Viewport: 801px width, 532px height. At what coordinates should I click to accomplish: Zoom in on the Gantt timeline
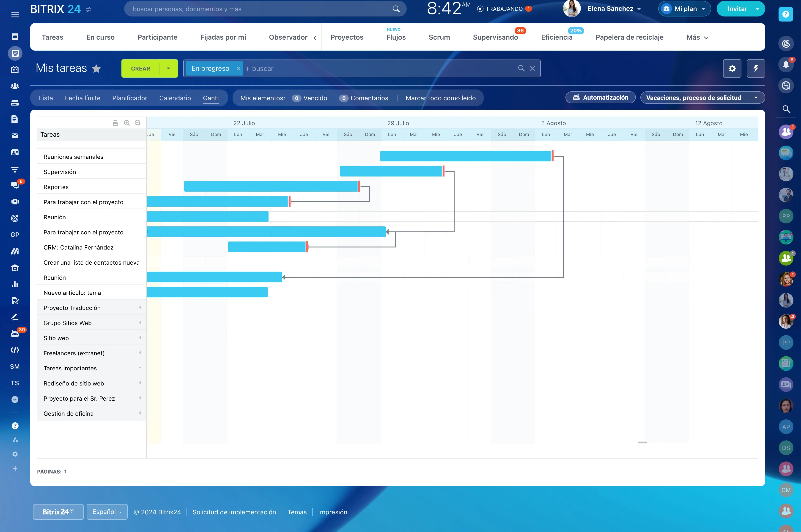pos(127,122)
